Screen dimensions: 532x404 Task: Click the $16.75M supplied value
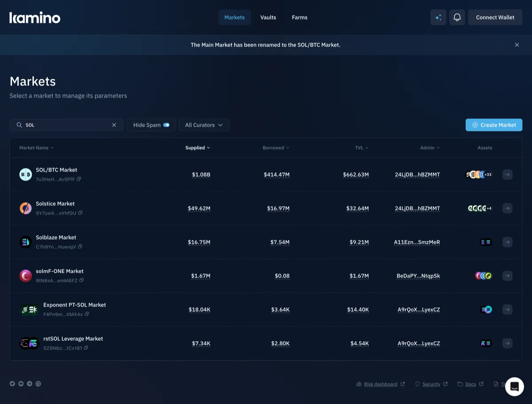tap(199, 242)
